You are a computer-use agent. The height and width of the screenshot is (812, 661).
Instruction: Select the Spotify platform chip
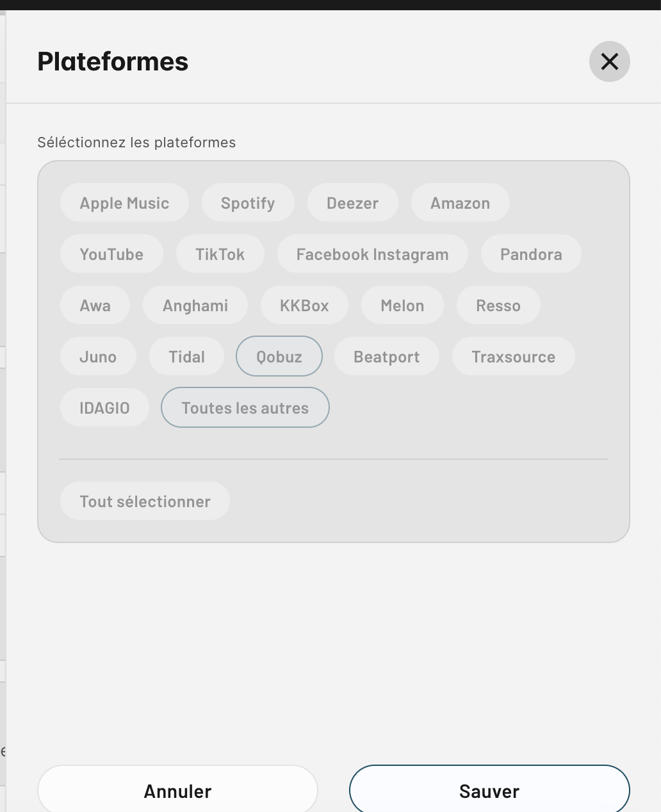(x=248, y=203)
